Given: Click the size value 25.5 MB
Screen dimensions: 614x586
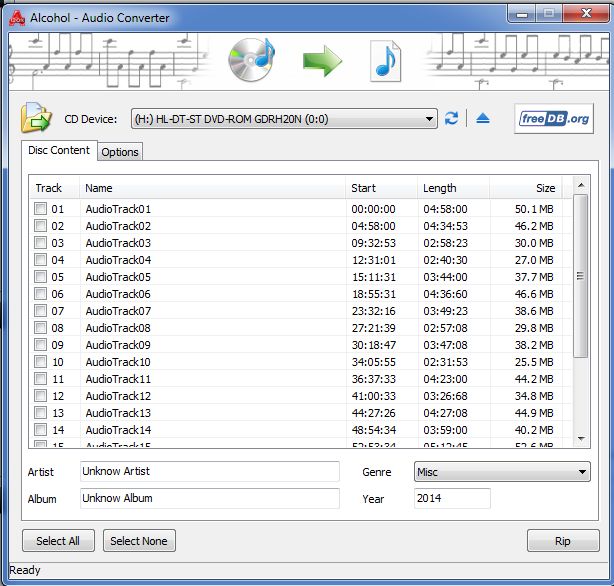Looking at the screenshot, I should click(534, 362).
